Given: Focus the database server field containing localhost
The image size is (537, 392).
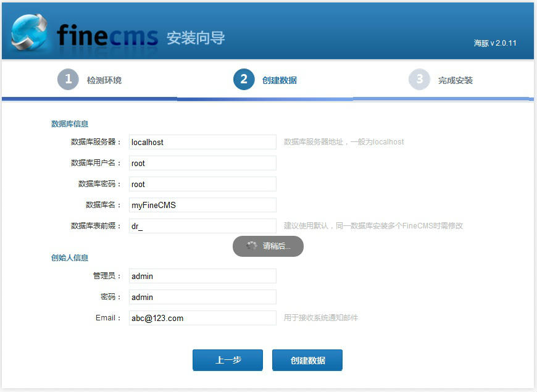Looking at the screenshot, I should [x=202, y=142].
